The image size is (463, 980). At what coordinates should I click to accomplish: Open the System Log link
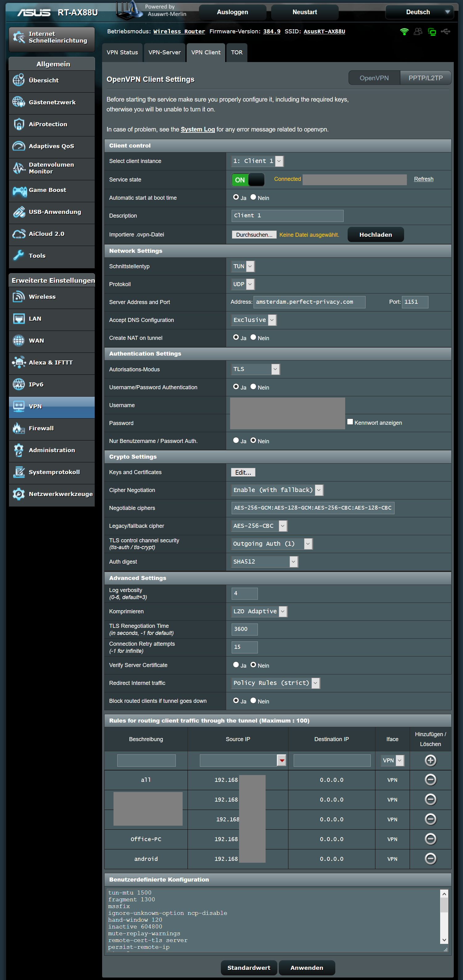pos(198,129)
